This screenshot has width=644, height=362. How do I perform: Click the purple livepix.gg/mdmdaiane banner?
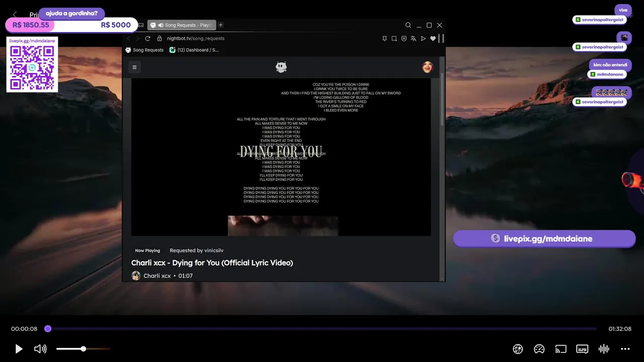pyautogui.click(x=544, y=238)
